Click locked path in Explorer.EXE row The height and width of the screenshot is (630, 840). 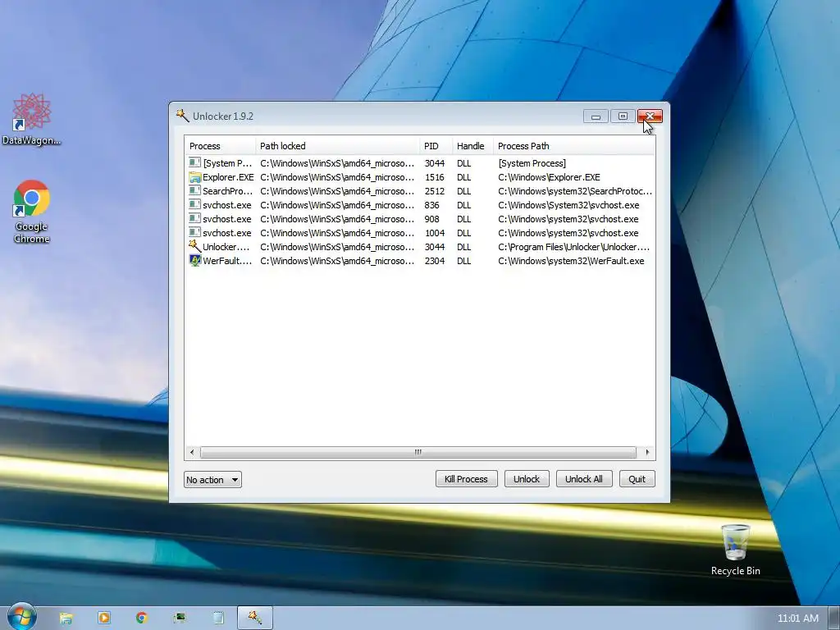click(x=337, y=177)
